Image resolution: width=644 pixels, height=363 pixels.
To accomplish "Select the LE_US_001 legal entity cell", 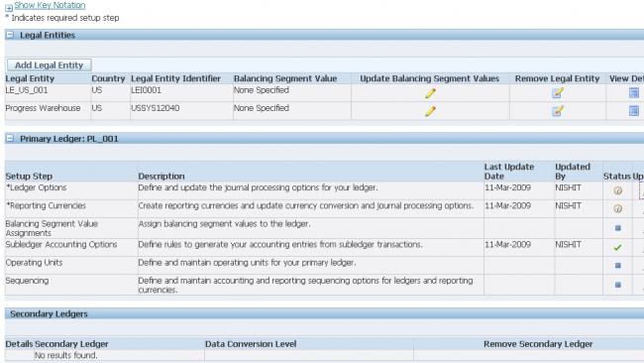I will (x=27, y=90).
